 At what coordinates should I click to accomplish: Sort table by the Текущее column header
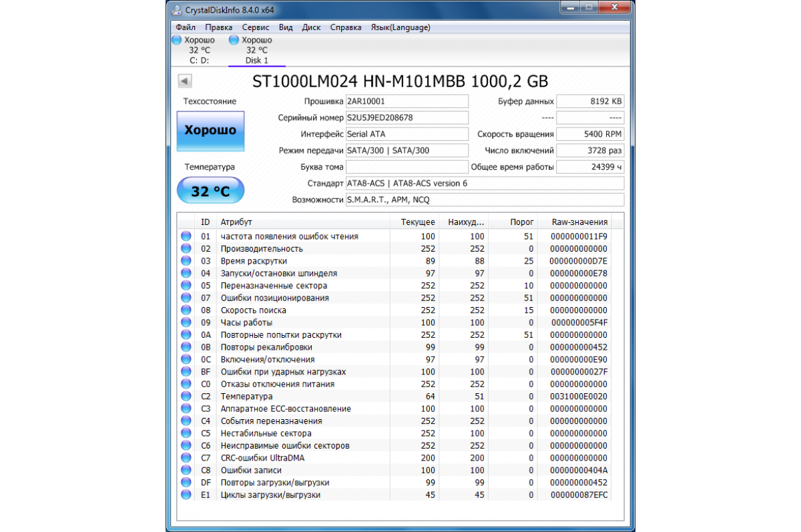(x=415, y=222)
